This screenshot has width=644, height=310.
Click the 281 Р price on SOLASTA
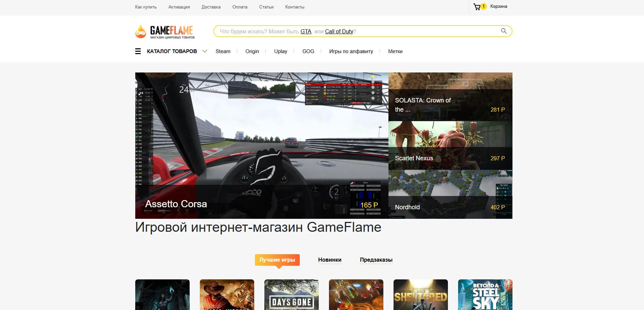coord(498,110)
